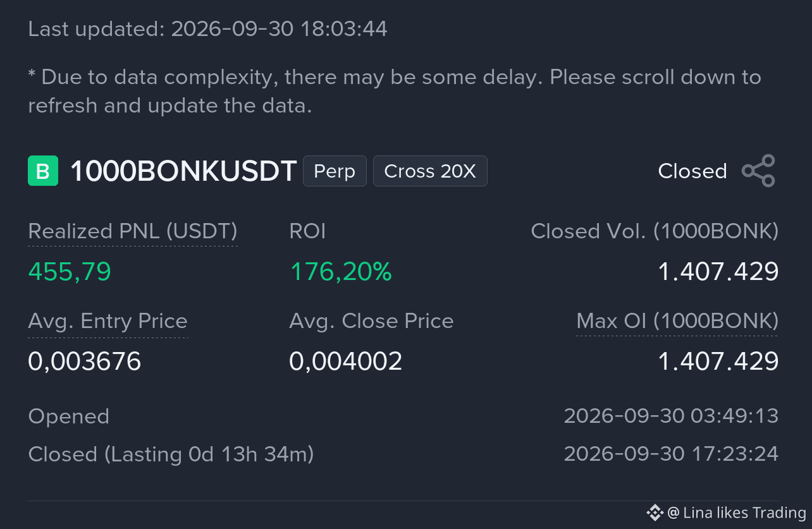
Task: Open the 1000BONKUSDT symbol title
Action: coord(183,171)
